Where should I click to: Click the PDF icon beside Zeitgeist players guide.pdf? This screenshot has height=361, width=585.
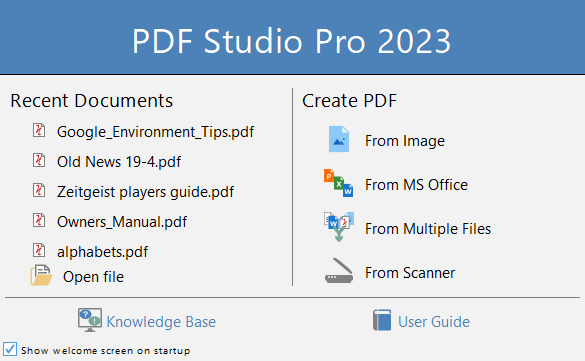point(39,190)
